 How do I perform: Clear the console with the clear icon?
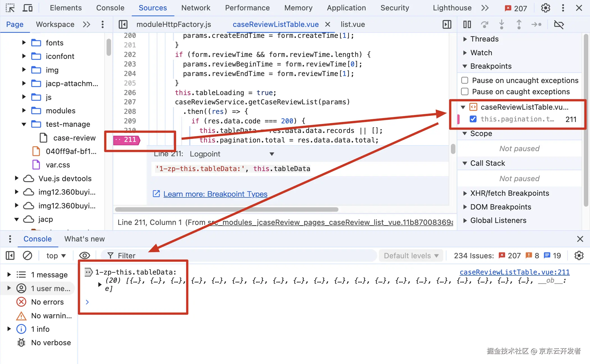pos(27,255)
